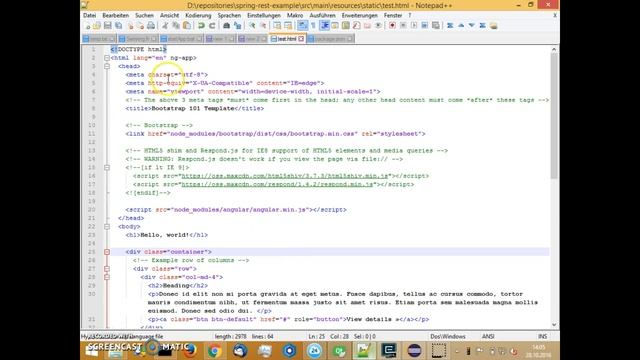Close the test.html tab

(x=301, y=39)
